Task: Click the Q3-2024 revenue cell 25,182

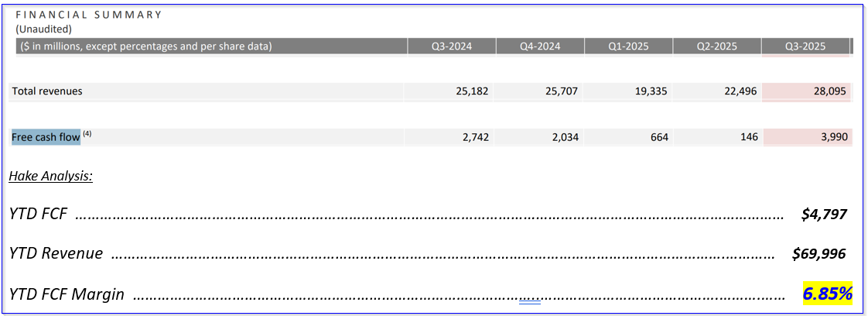Action: (472, 91)
